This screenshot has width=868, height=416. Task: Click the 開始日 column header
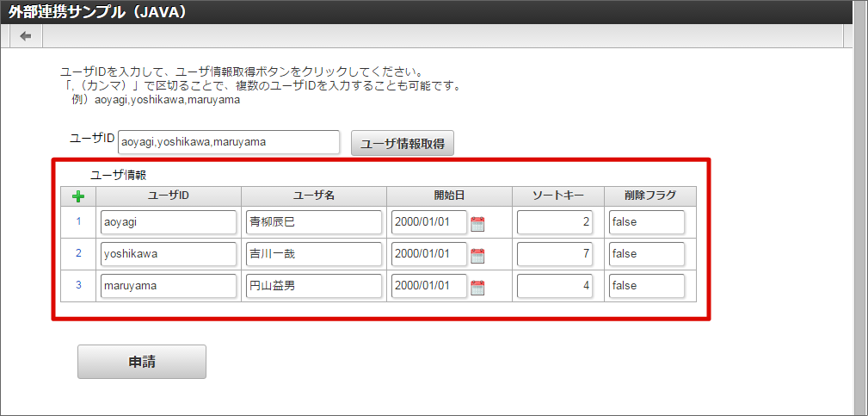[x=449, y=196]
